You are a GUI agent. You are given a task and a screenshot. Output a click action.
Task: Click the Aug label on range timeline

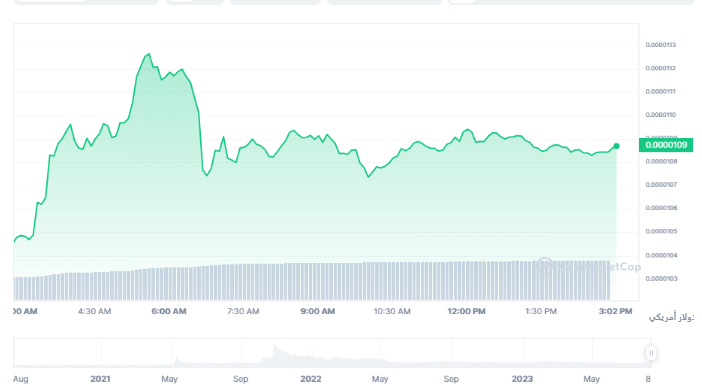[x=21, y=379]
